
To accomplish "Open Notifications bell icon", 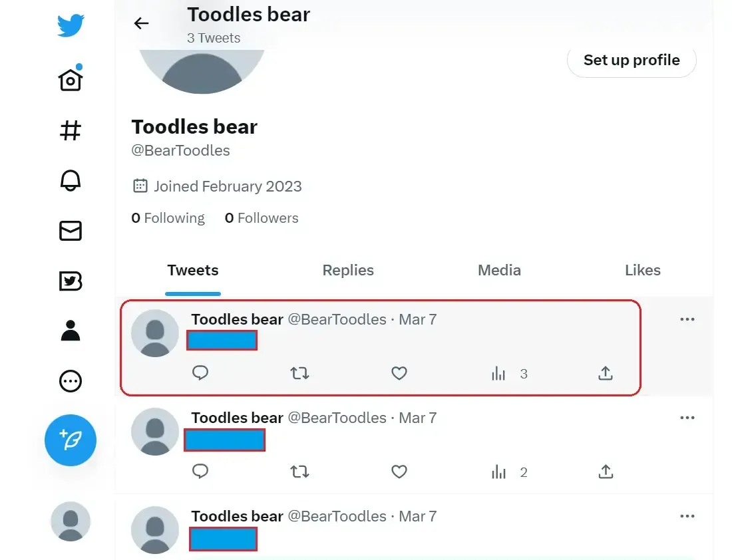I will 71,180.
